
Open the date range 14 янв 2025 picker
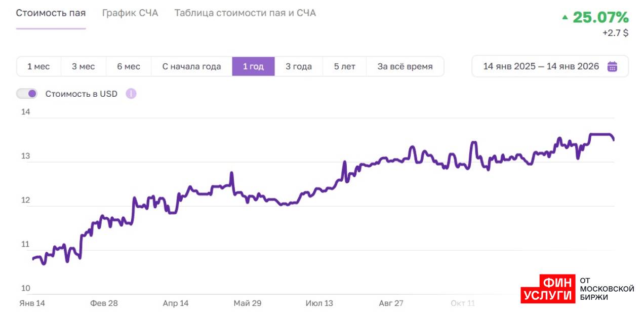541,66
